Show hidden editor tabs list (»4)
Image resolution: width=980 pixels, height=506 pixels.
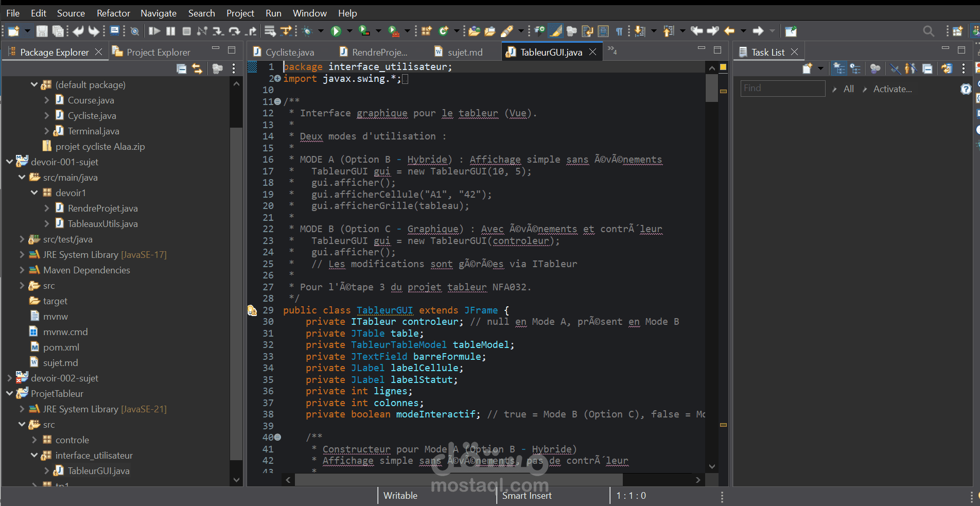coord(612,50)
